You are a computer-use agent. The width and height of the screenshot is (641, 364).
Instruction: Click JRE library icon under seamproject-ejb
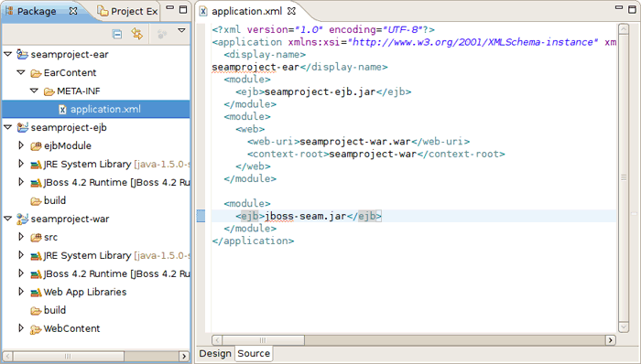(x=36, y=165)
